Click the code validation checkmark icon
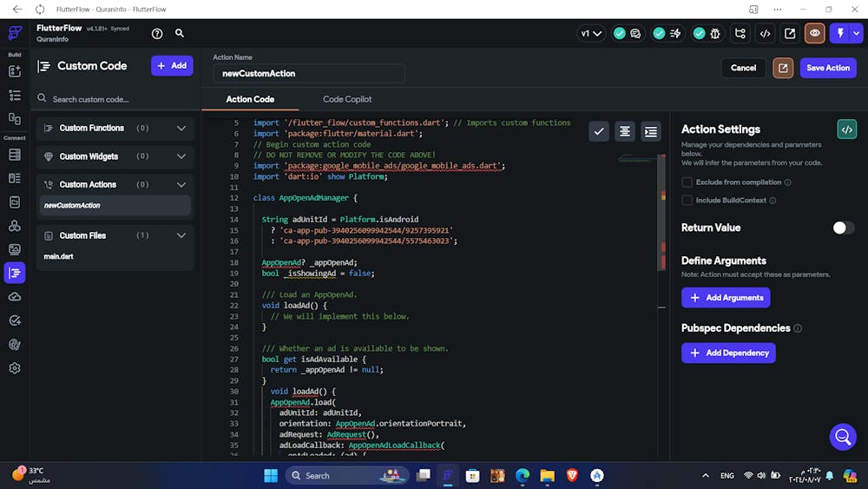Viewport: 868px width, 489px height. coord(599,131)
